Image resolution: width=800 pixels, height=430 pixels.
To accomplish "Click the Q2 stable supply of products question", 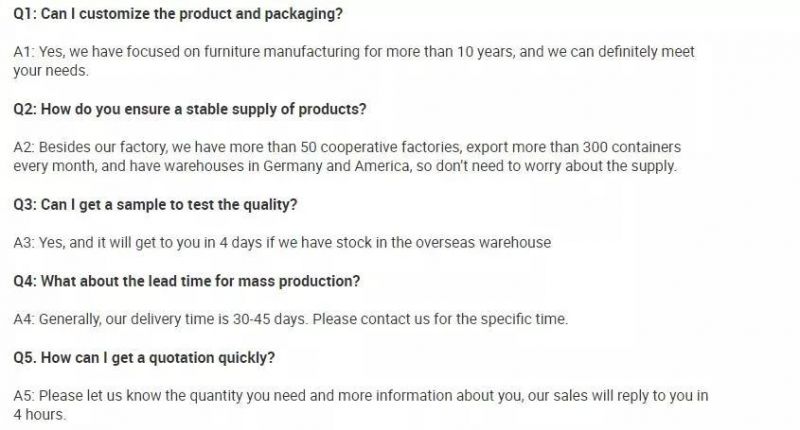I will (x=190, y=109).
